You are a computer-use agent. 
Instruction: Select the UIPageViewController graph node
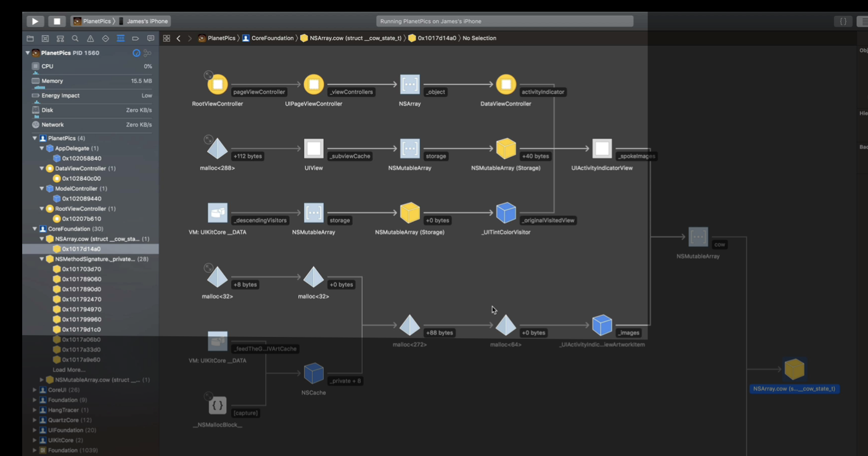pos(313,84)
